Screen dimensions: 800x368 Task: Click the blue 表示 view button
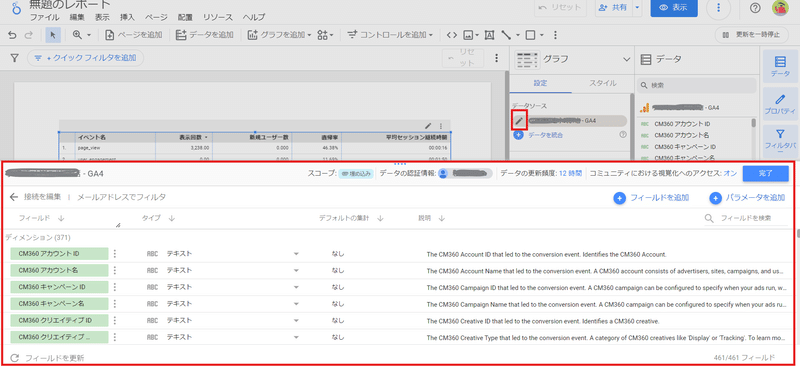click(674, 8)
